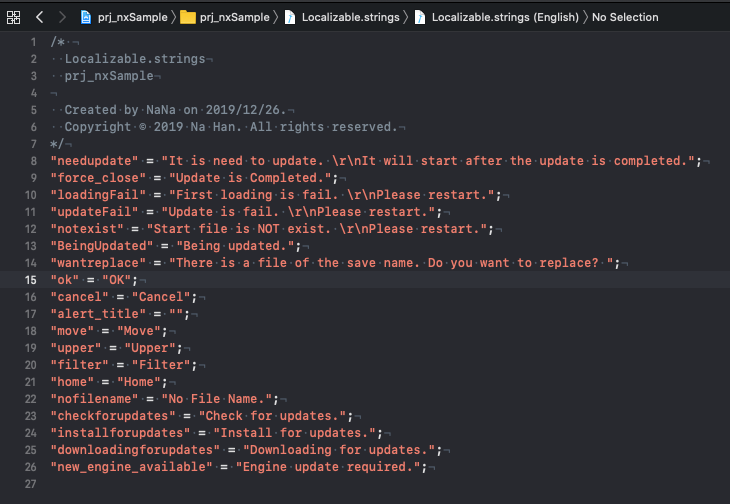730x504 pixels.
Task: Click the "Cancel" string value
Action: click(161, 297)
